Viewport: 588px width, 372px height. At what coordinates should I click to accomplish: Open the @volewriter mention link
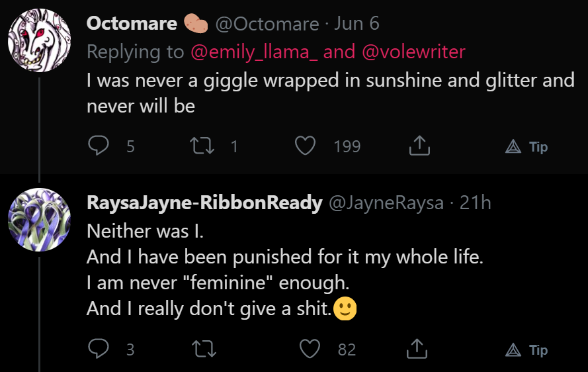click(413, 52)
